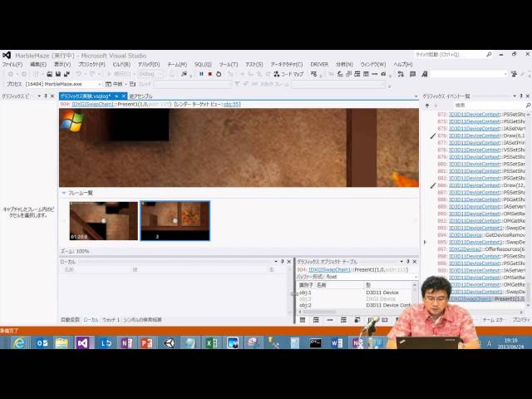The width and height of the screenshot is (532, 399).
Task: Collapse the frame list (フレーム一覧) section
Action: (64, 193)
